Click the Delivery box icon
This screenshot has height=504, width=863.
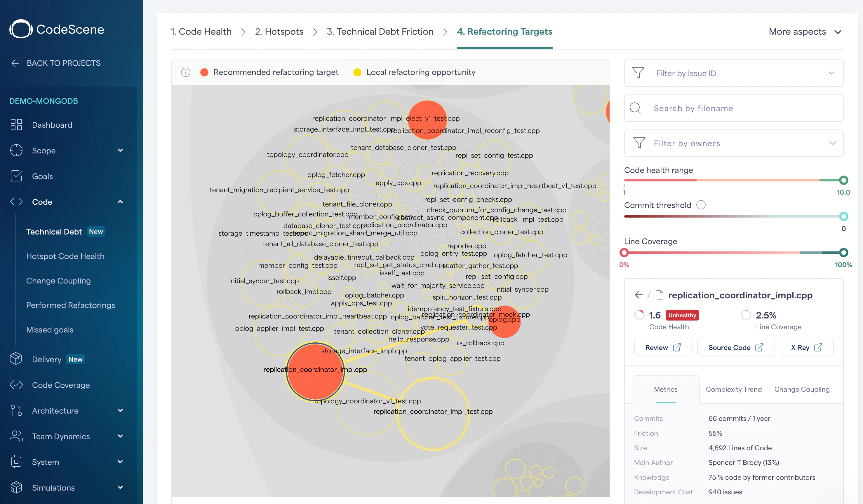(x=16, y=358)
